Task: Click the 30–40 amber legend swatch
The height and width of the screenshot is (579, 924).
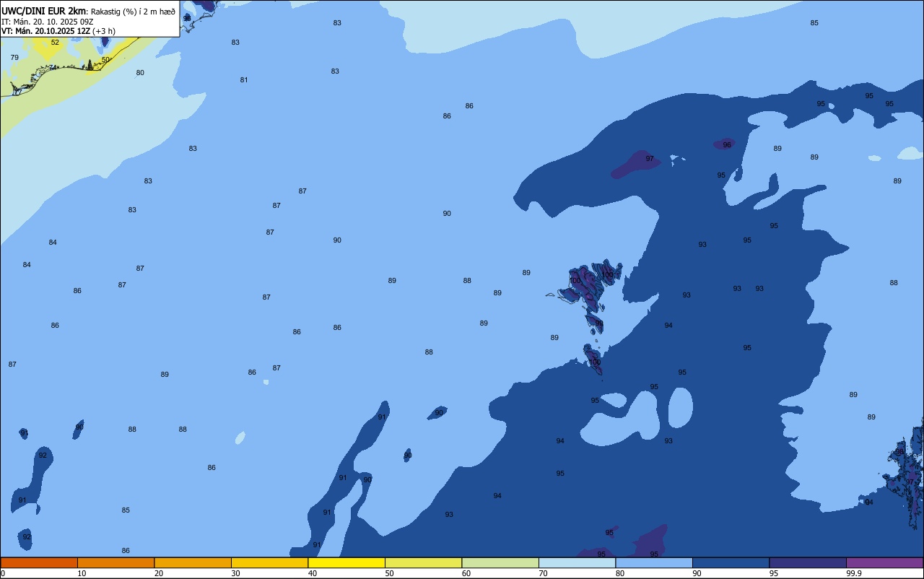Action: click(269, 562)
